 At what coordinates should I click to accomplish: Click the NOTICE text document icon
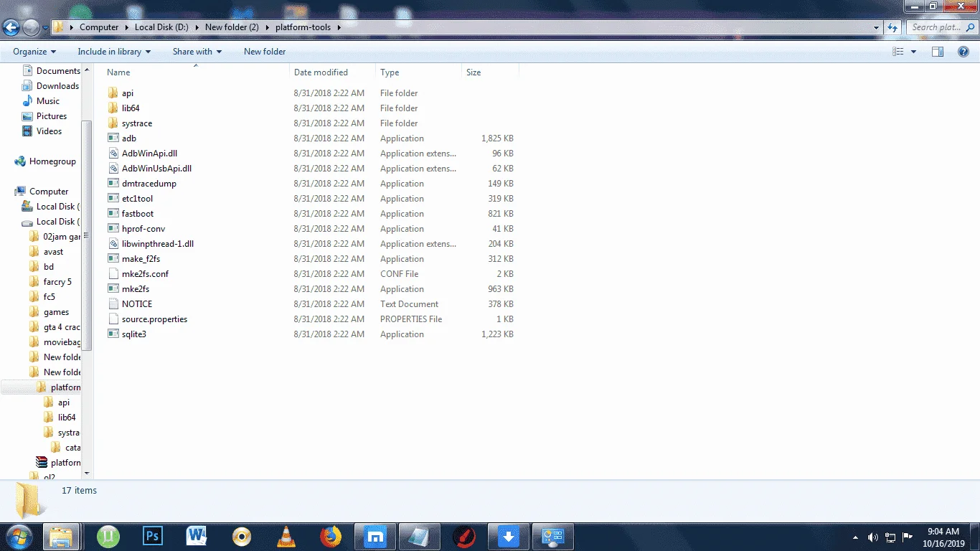click(113, 304)
